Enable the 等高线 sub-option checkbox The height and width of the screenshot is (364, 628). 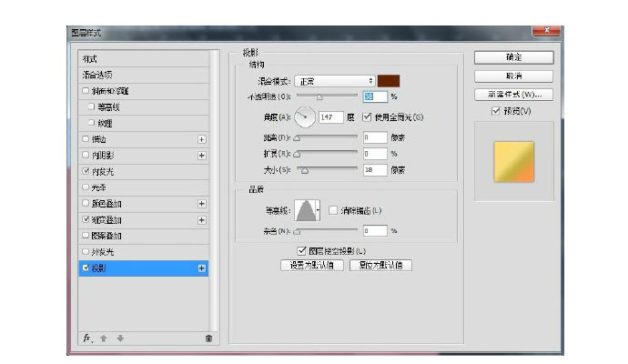(91, 106)
